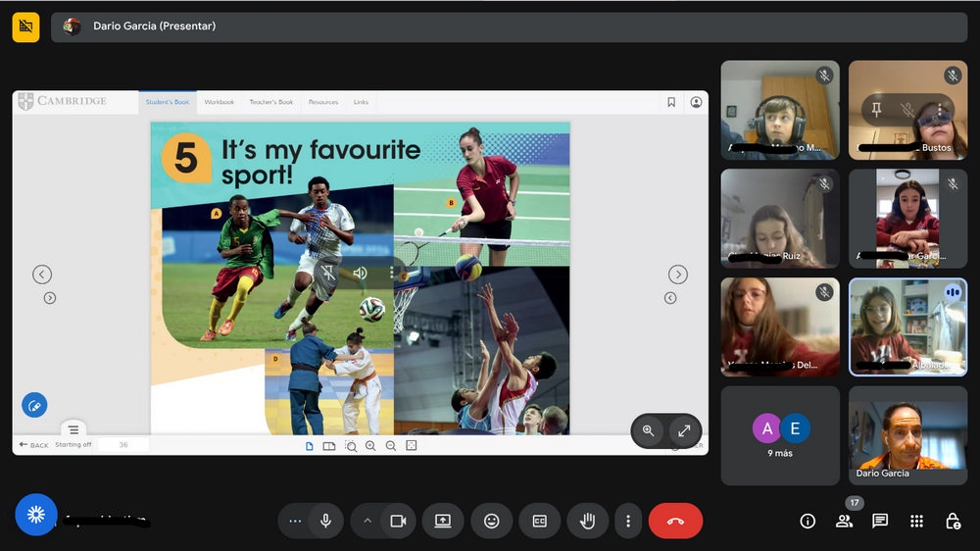Toggle the microphone in the call bar
The height and width of the screenshot is (551, 980).
[x=325, y=521]
